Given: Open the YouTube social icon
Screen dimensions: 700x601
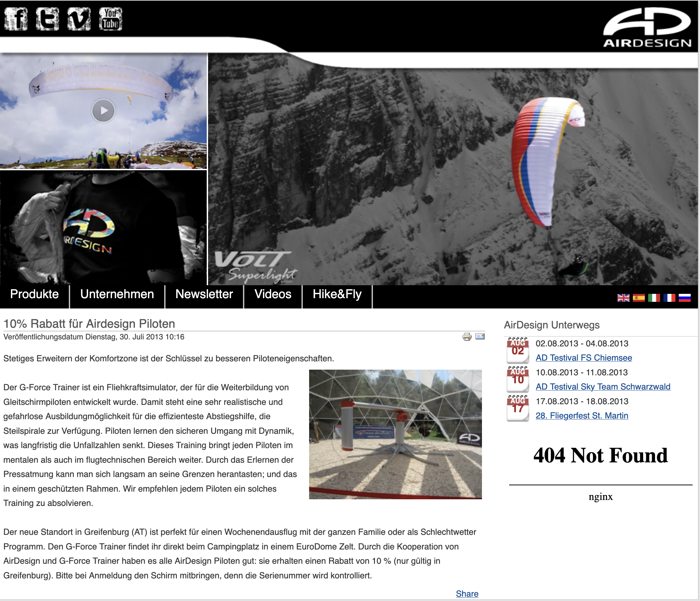Looking at the screenshot, I should (110, 19).
